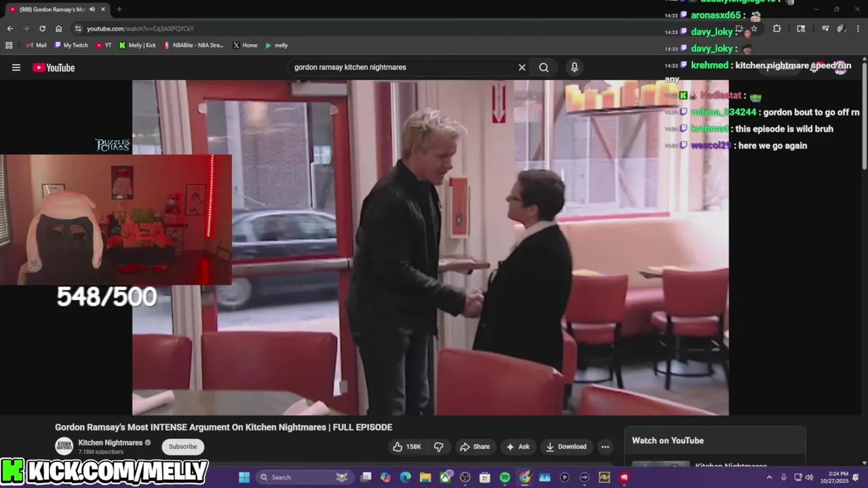868x488 pixels.
Task: Dislike the video with thumbs down
Action: pyautogui.click(x=439, y=447)
